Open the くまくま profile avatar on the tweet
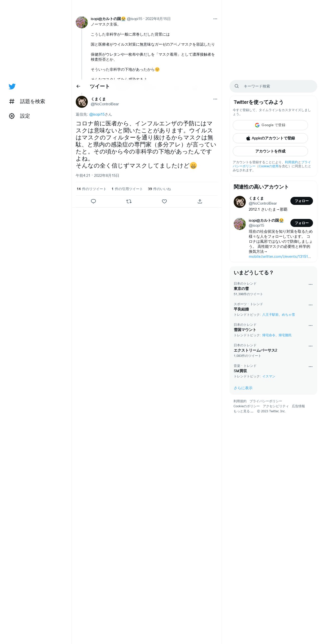The width and height of the screenshot is (322, 644). coord(82,102)
